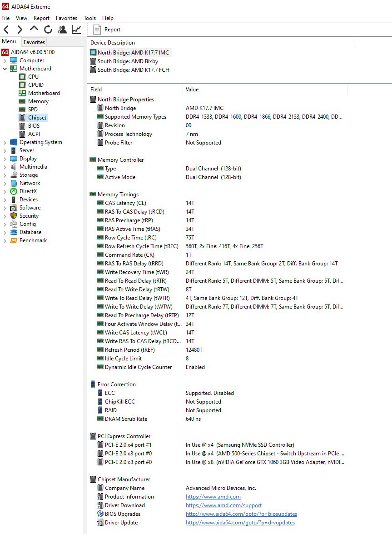Expand the Operating System node
Image resolution: width=392 pixels, height=534 pixels.
click(x=5, y=142)
